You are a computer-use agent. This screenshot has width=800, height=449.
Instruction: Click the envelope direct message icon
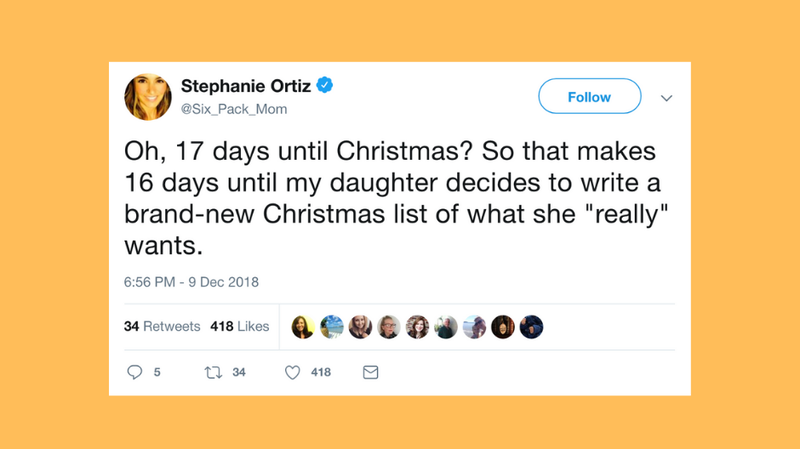click(370, 372)
